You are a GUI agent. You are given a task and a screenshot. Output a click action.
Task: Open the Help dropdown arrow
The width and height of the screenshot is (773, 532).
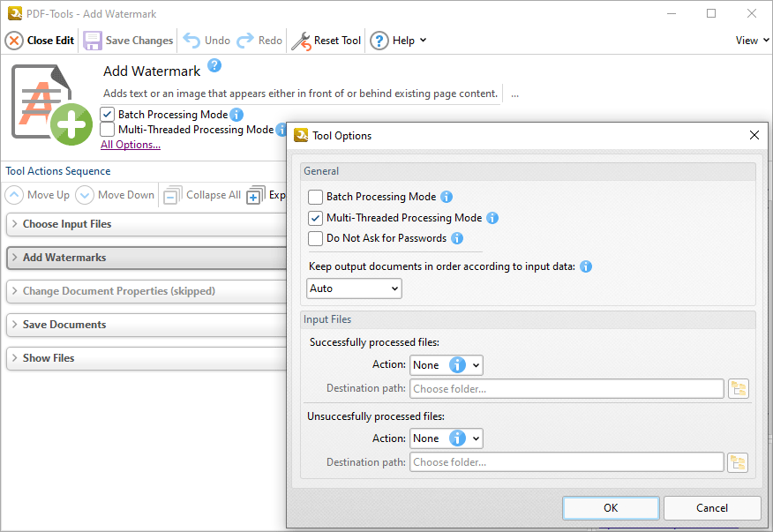[x=423, y=41]
